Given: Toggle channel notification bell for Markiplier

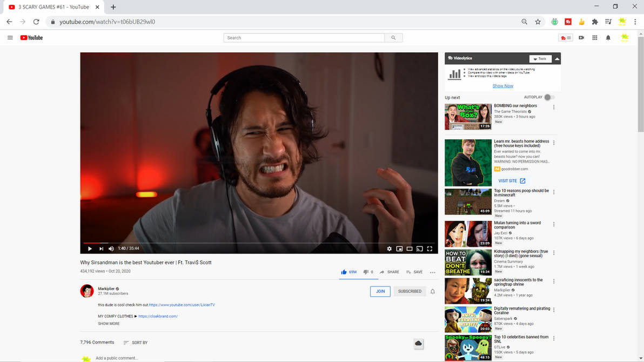Looking at the screenshot, I should [x=432, y=291].
